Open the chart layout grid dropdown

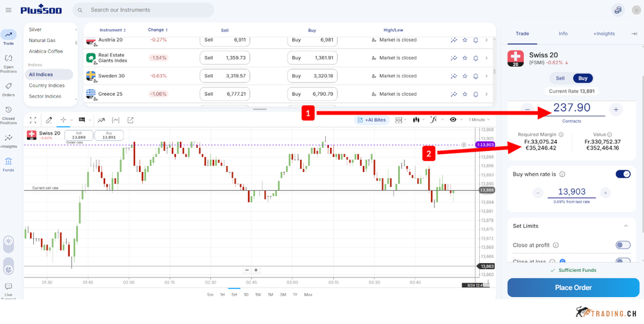pos(399,120)
